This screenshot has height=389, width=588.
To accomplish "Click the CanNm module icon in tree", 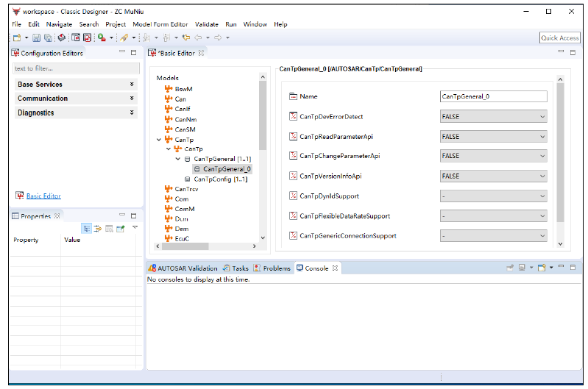I will 169,119.
